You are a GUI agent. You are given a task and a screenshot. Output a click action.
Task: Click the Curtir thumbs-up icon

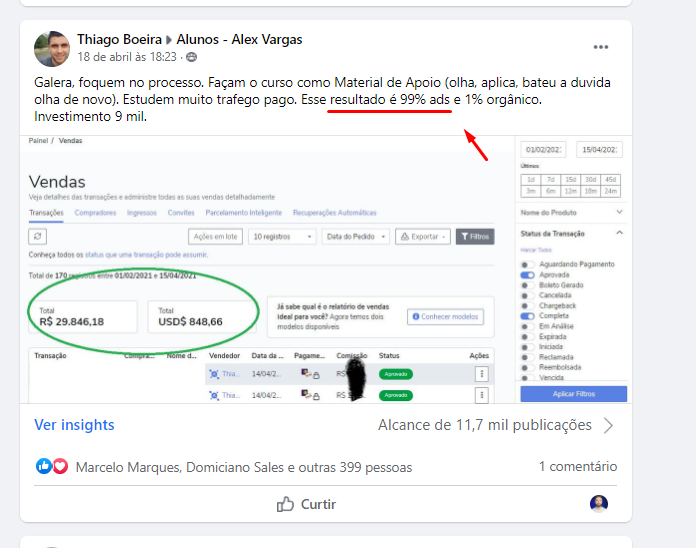[x=286, y=504]
